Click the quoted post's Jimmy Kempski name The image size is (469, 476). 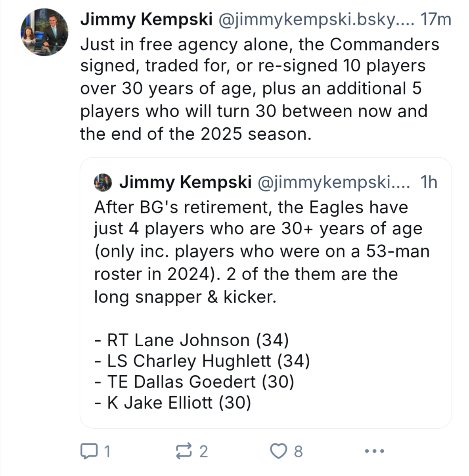coord(185,182)
